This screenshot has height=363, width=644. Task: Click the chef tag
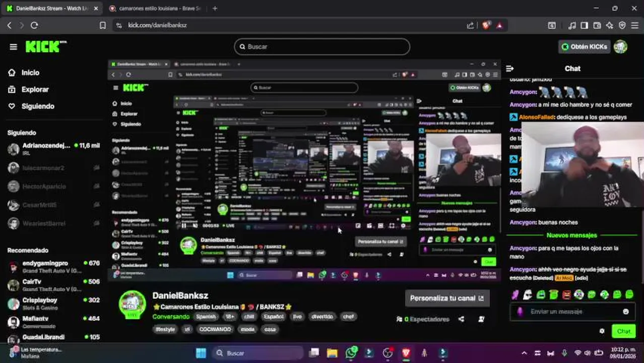click(x=348, y=317)
